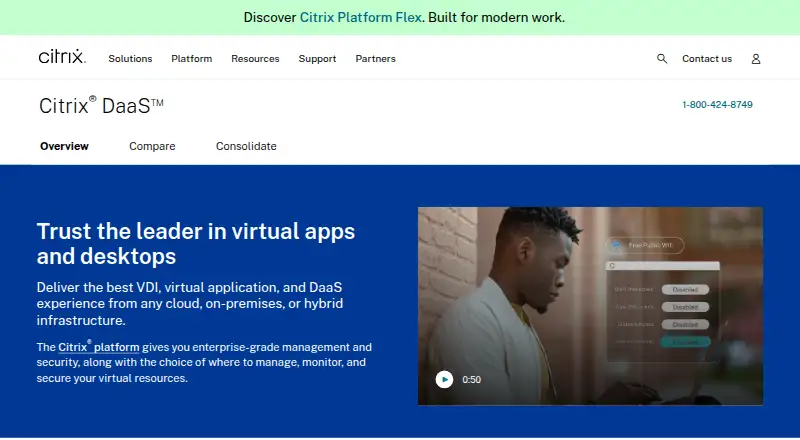Open the Platform menu
The height and width of the screenshot is (440, 800).
[x=191, y=59]
